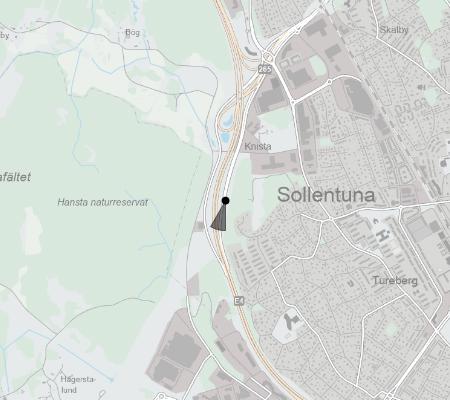Click the Hansta naturreservat label
Image resolution: width=450 pixels, height=400 pixels.
tap(103, 202)
